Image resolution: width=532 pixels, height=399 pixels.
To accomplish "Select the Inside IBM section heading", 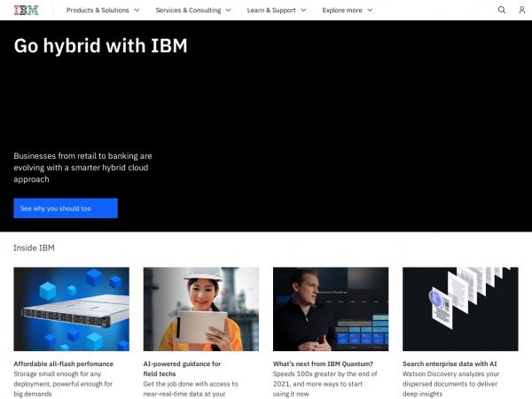I will pos(34,248).
